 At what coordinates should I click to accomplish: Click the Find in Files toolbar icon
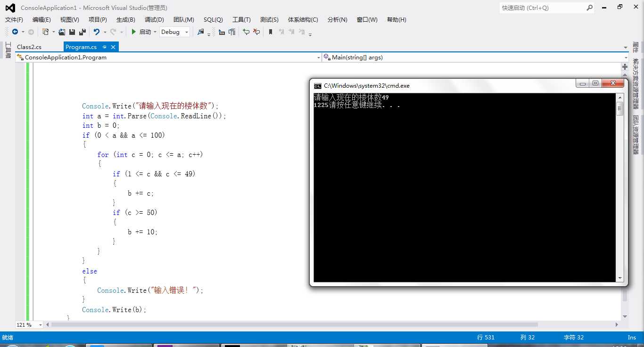201,32
